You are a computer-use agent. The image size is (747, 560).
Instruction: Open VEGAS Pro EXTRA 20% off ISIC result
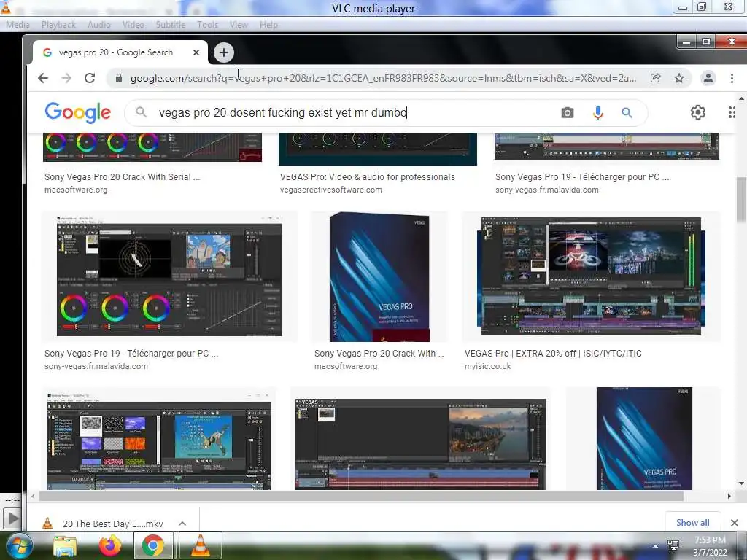(x=553, y=354)
